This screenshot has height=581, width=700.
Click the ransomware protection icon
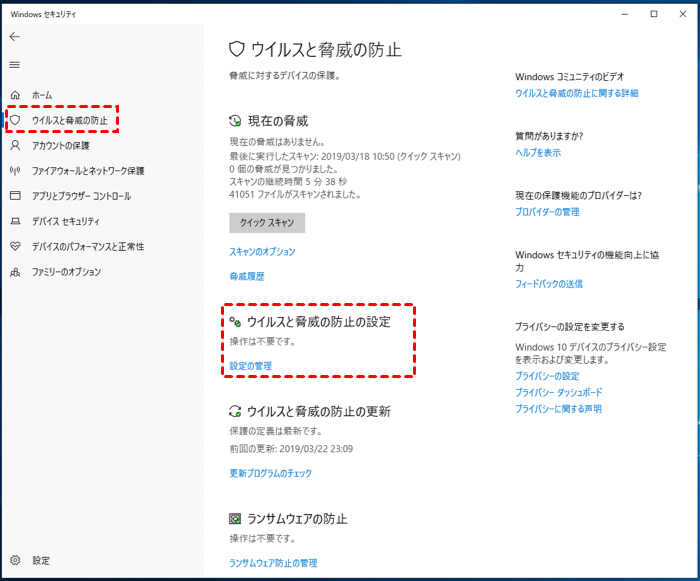point(235,519)
